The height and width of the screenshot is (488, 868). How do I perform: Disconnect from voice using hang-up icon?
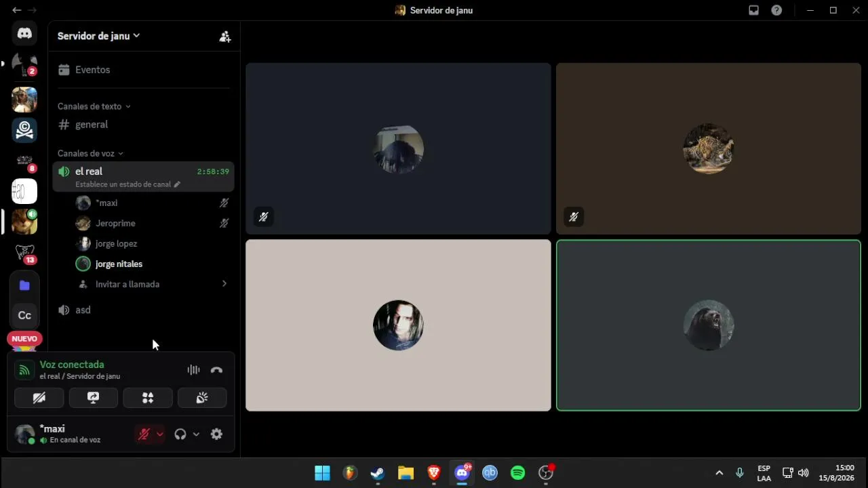(x=216, y=370)
